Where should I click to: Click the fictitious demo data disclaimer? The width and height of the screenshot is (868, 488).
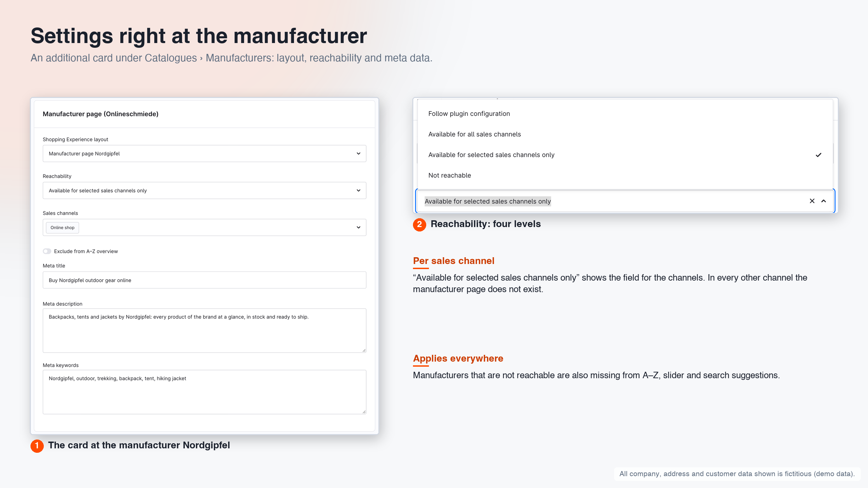click(737, 474)
